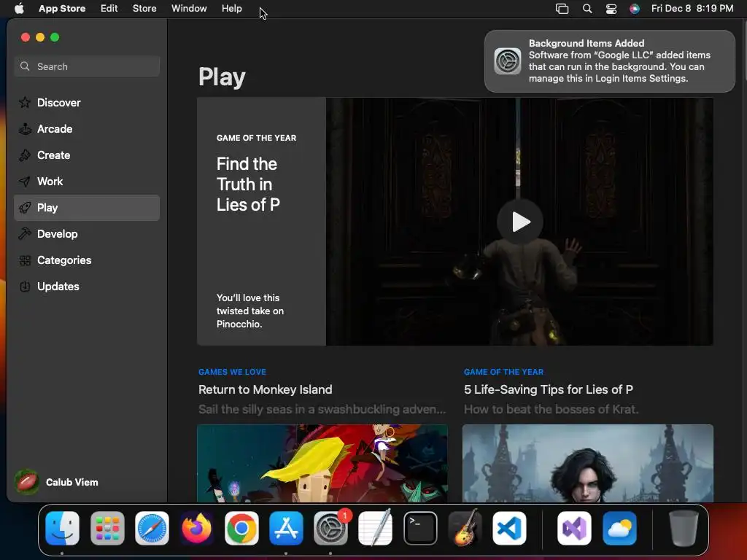Screen dimensions: 747x560
Task: Click the 'How to beat the bosses of Krat.' subtitle
Action: point(551,409)
